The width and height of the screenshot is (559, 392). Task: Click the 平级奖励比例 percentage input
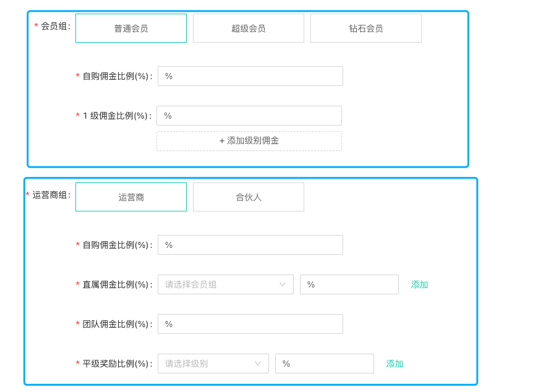click(x=325, y=364)
